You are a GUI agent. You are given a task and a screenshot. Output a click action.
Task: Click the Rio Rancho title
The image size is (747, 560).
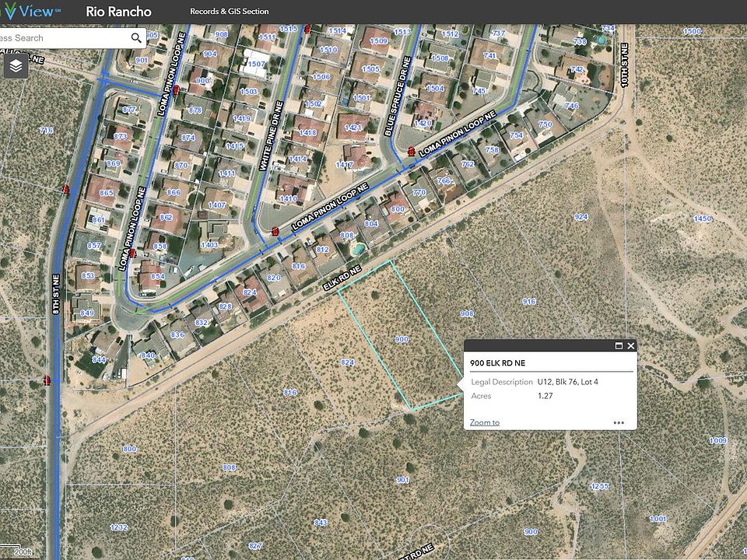[x=118, y=12]
